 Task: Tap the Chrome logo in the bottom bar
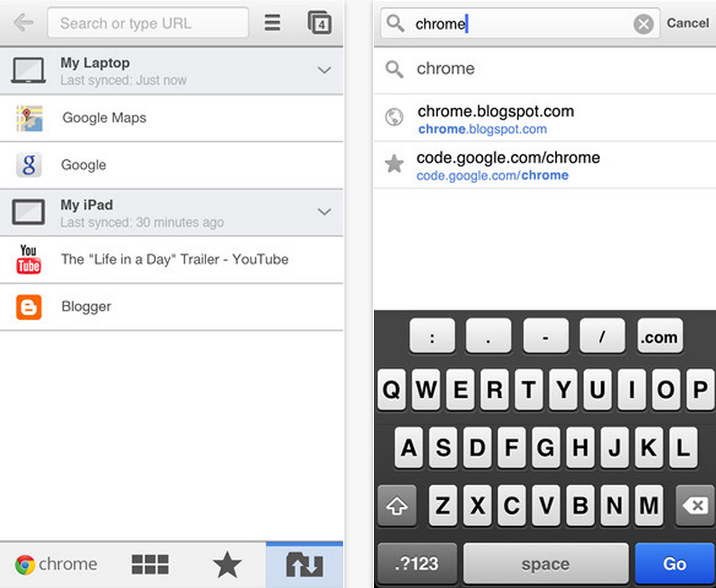[56, 564]
